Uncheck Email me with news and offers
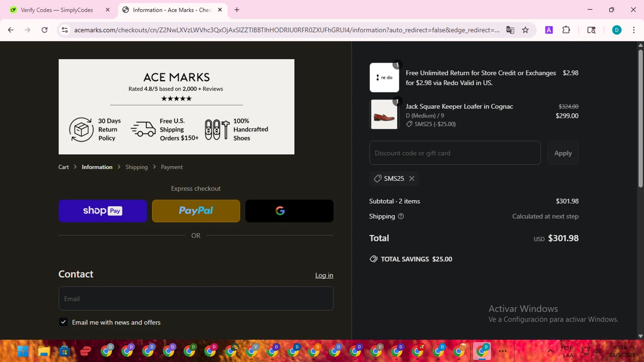Viewport: 644px width, 362px height. click(64, 322)
